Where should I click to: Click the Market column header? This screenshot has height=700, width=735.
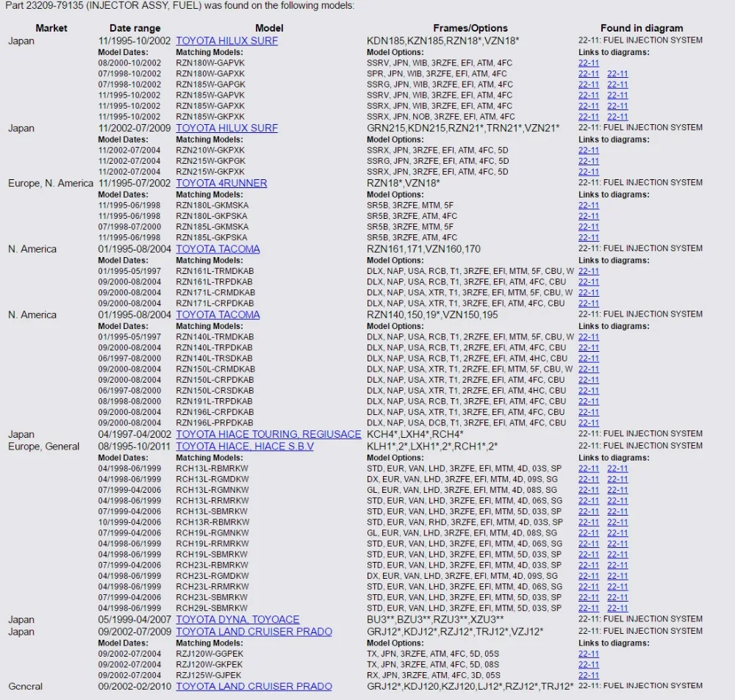(51, 28)
